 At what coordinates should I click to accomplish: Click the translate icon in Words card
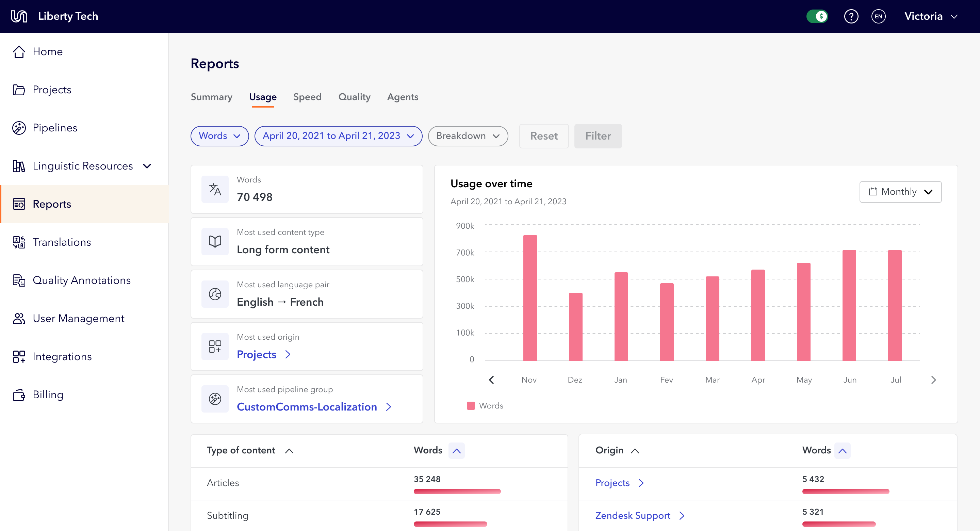[x=215, y=189]
